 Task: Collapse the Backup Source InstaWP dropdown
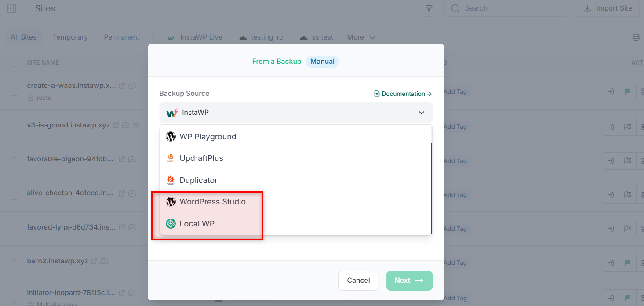(x=296, y=113)
